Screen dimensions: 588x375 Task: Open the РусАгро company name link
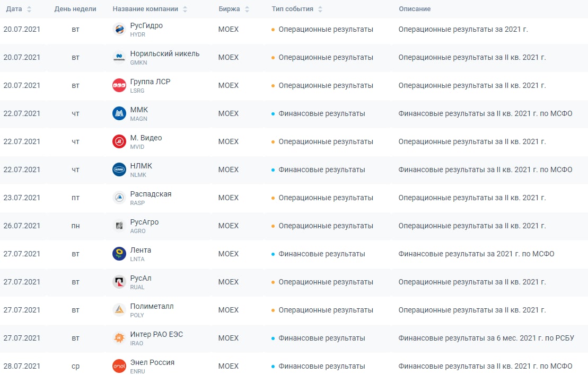coord(144,222)
